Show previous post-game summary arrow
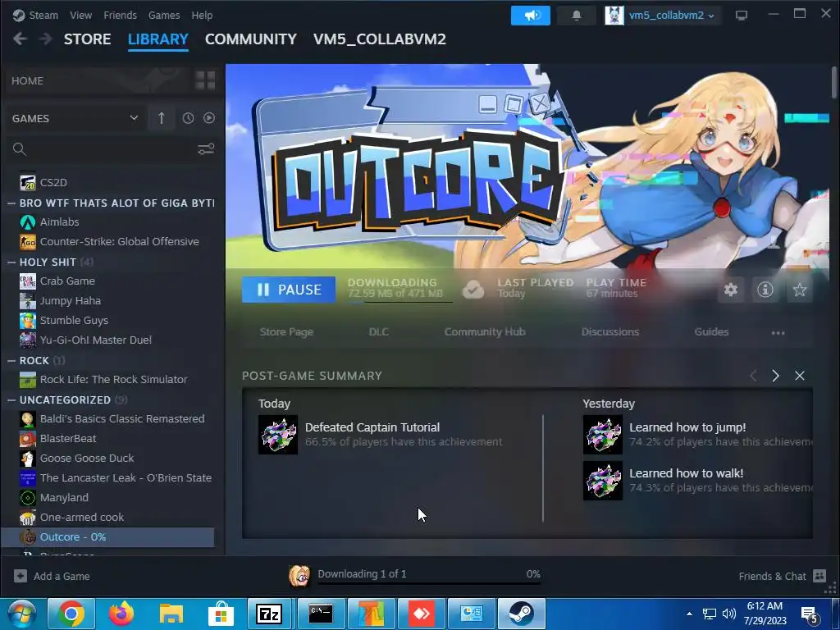This screenshot has width=840, height=630. tap(753, 376)
